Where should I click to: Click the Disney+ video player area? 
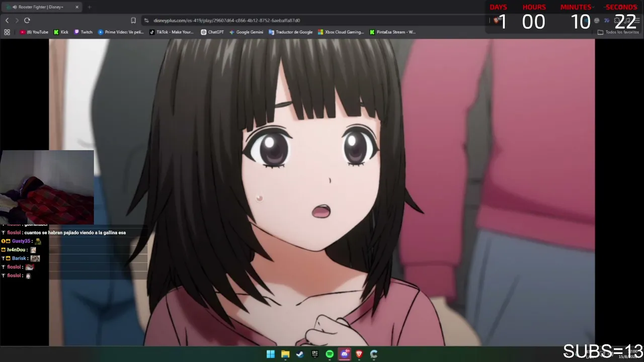click(x=322, y=193)
